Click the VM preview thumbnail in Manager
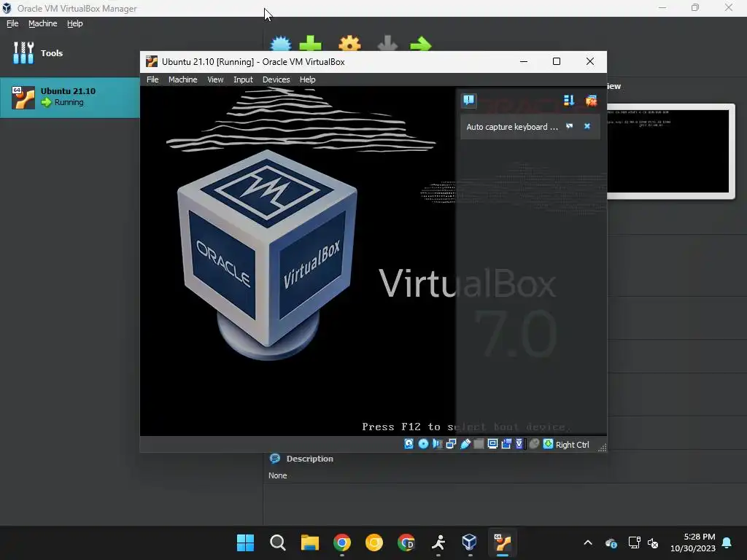The width and height of the screenshot is (747, 560). coord(671,151)
